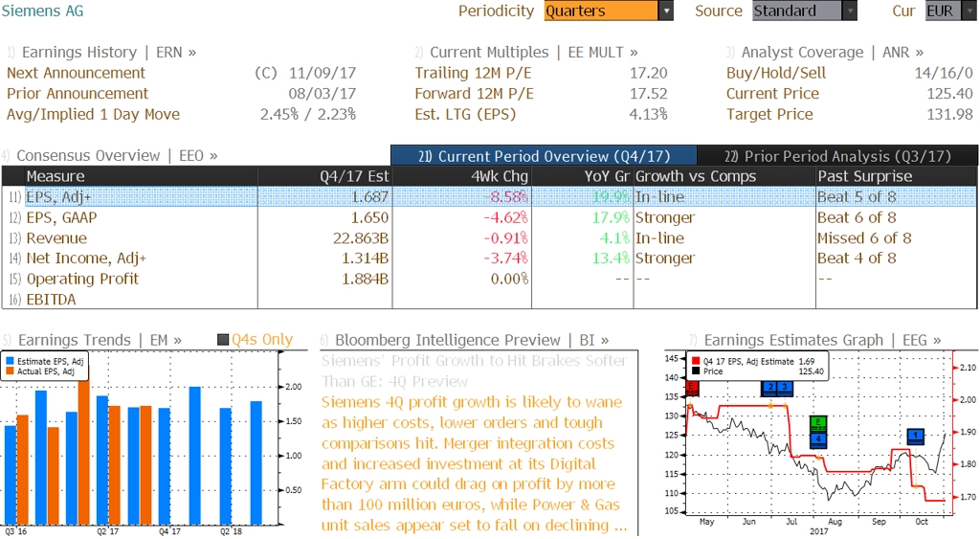Switch to Current Period Overview (Q4/17) tab
Screen dimensions: 980x539
(x=544, y=156)
